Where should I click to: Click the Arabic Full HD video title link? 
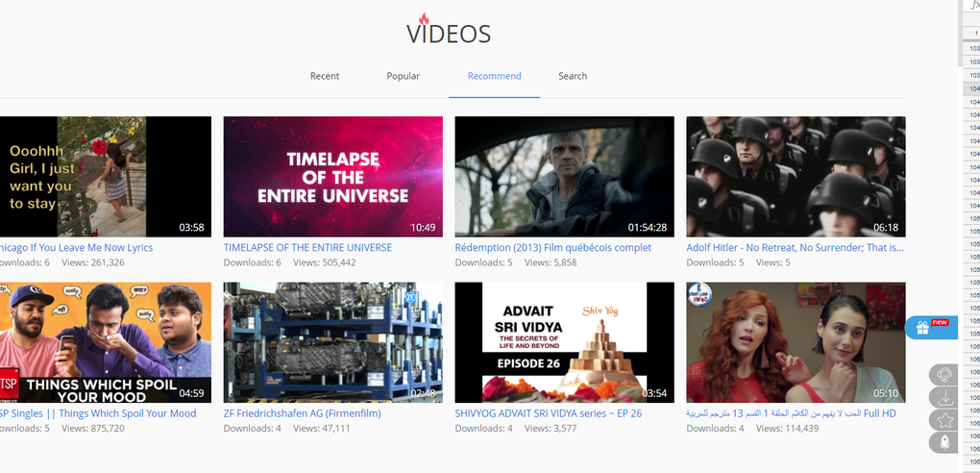(x=791, y=413)
